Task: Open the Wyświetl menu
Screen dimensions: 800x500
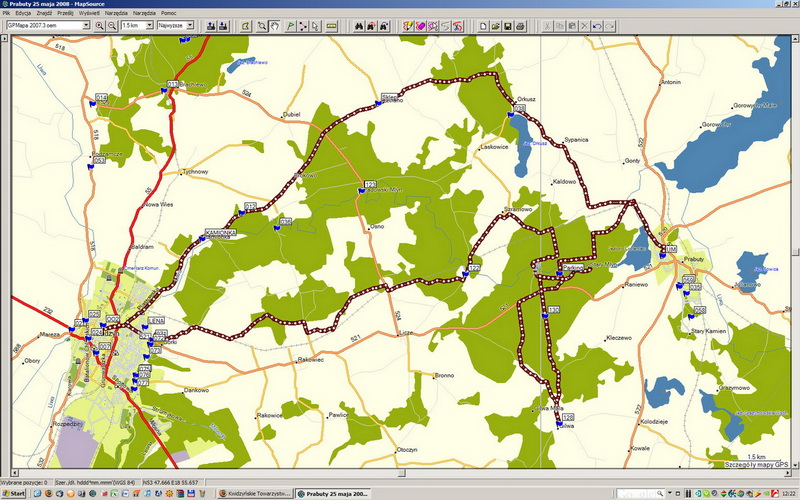Action: (x=90, y=13)
